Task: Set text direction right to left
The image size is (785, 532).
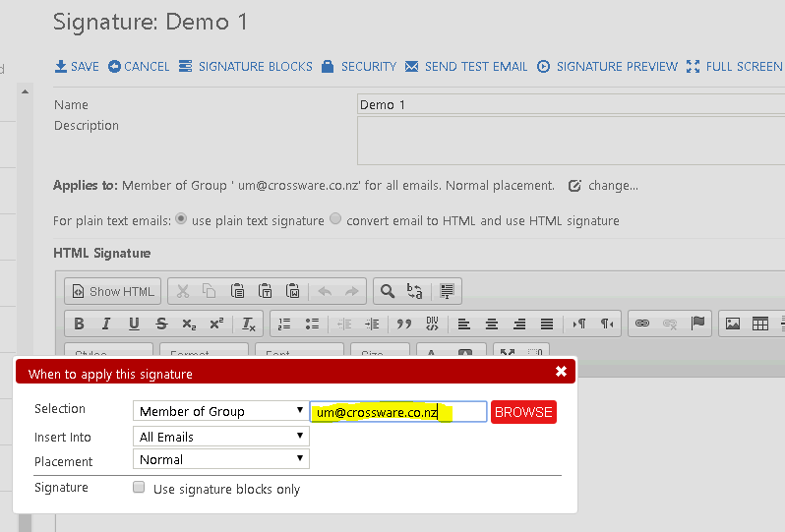Action: click(x=607, y=324)
